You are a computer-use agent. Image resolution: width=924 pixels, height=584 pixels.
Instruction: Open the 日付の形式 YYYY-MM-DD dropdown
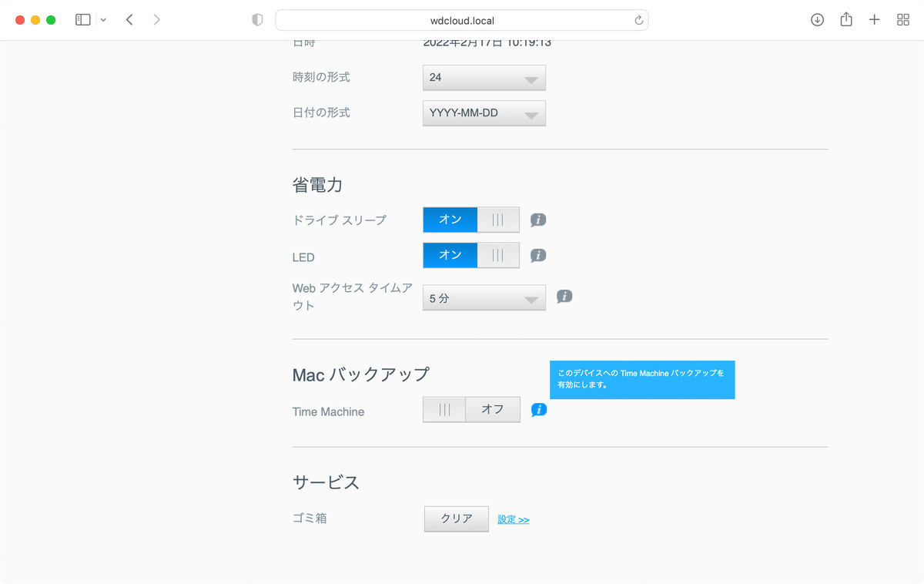point(484,113)
